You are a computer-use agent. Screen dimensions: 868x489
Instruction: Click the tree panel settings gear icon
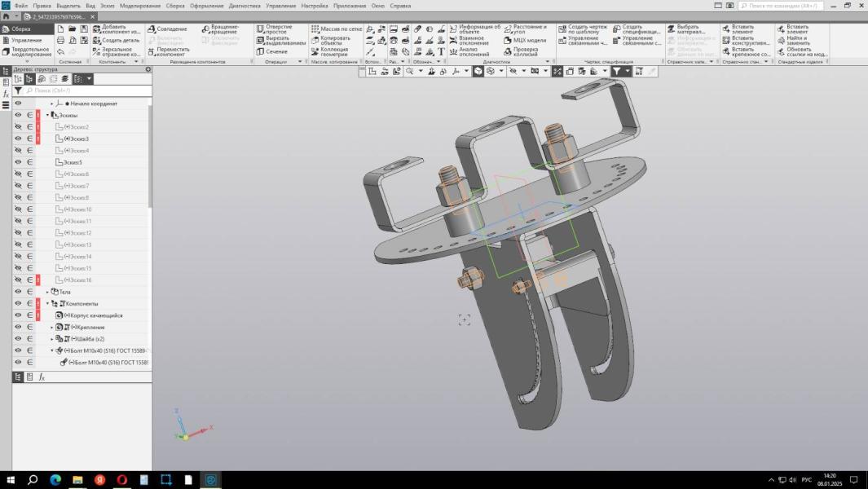(x=148, y=69)
